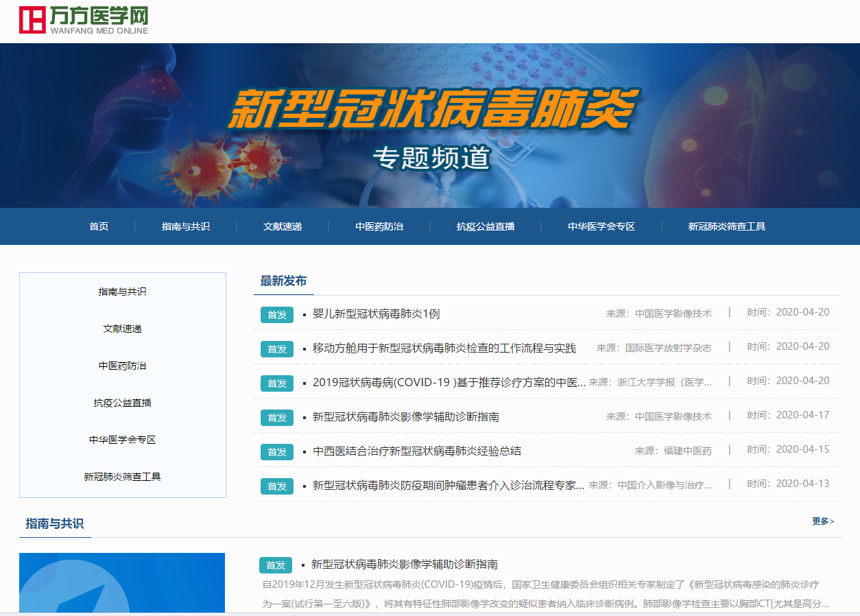
Task: Click 首发 badge beside 中西医结合治疗 article
Action: pyautogui.click(x=276, y=451)
